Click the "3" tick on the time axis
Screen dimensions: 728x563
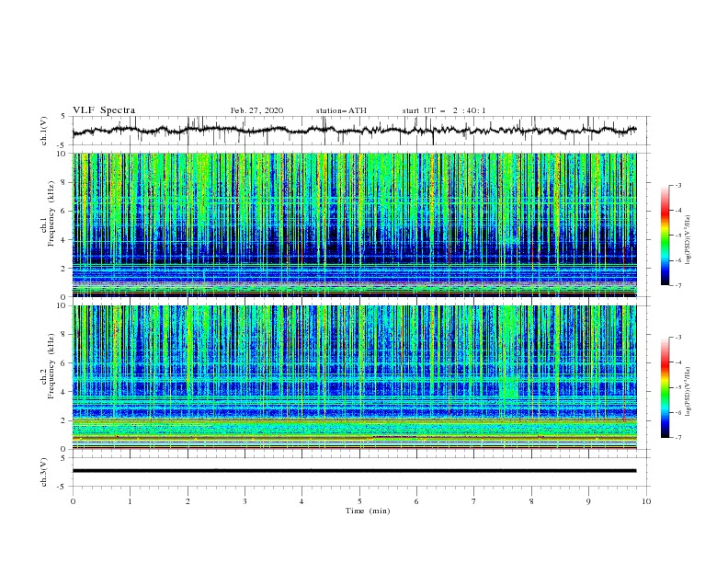245,501
